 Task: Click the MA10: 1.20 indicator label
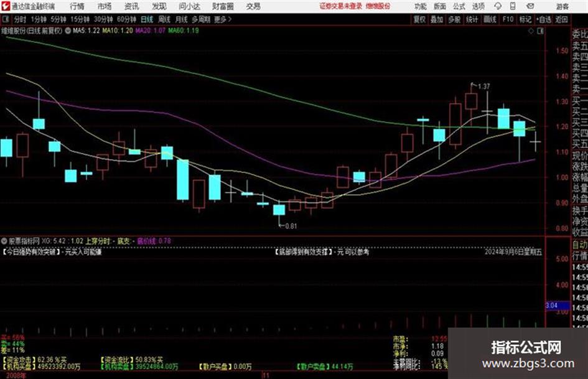(118, 30)
